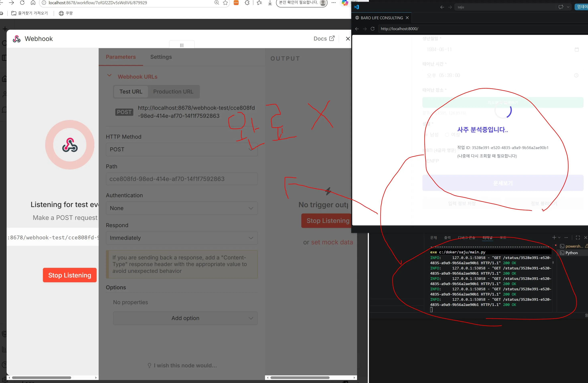588x383 pixels.
Task: Click I wish this node would... link
Action: point(182,365)
